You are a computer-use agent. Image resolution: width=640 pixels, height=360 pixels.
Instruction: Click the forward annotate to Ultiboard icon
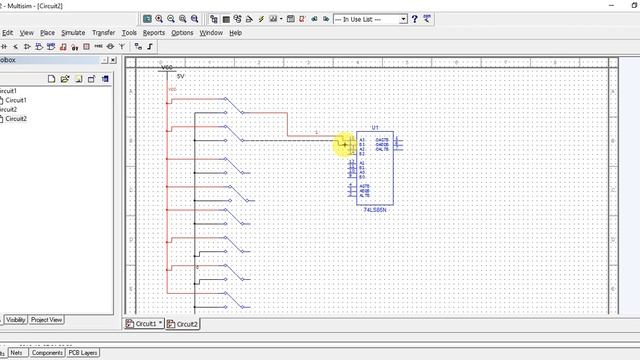tap(326, 19)
